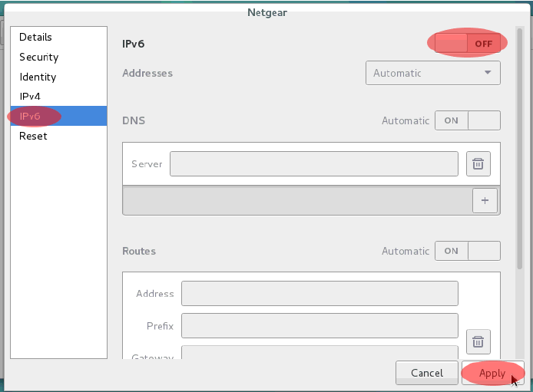Click the vertical scrollbar of settings pane
The image size is (533, 392).
pyautogui.click(x=519, y=150)
